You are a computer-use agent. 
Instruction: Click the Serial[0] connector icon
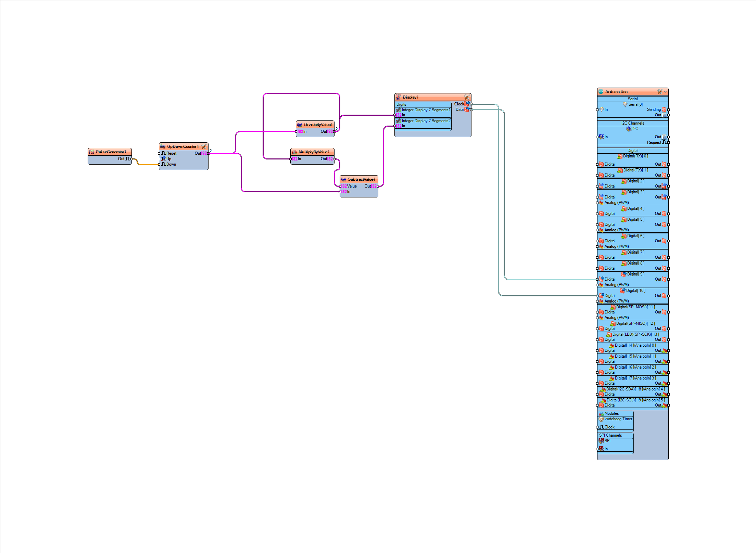pyautogui.click(x=625, y=104)
